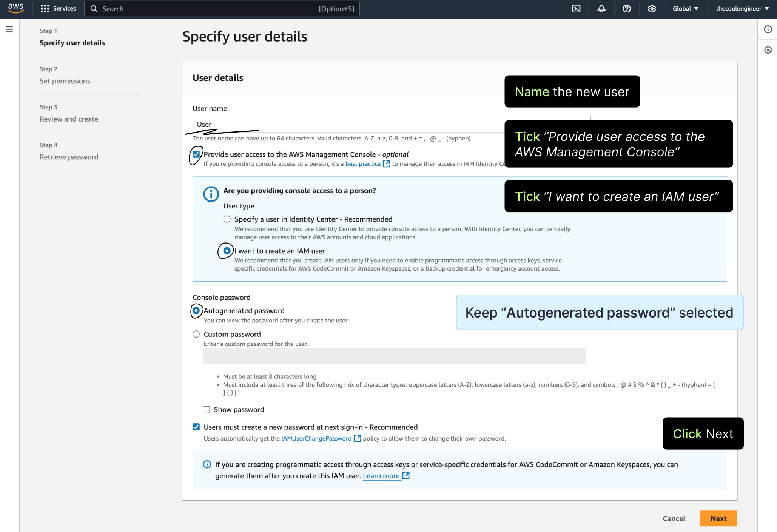Image resolution: width=777 pixels, height=532 pixels.
Task: Click the info icon in console access box
Action: pos(211,194)
